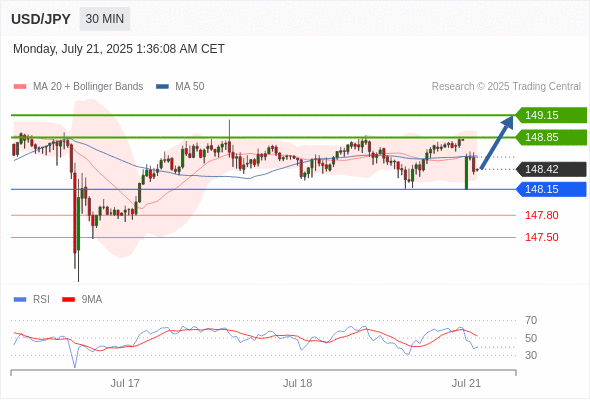The height and width of the screenshot is (400, 590).
Task: Click the blue RSI legend icon
Action: [x=20, y=300]
